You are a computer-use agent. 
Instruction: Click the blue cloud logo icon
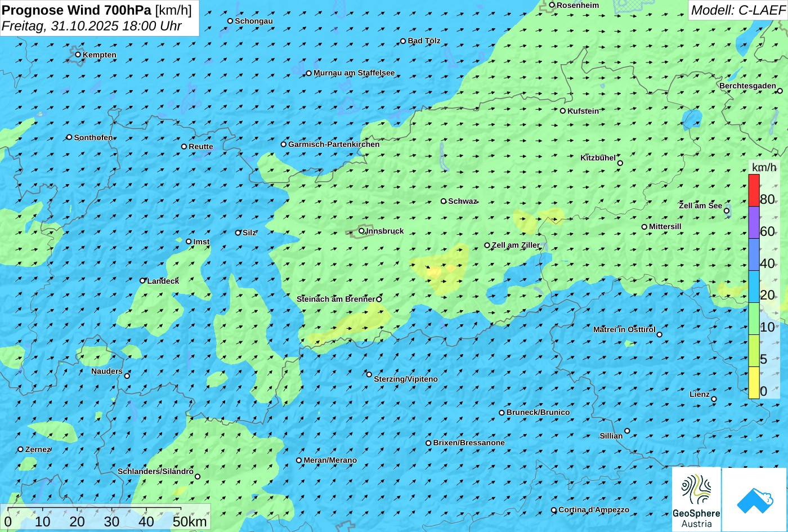point(754,499)
